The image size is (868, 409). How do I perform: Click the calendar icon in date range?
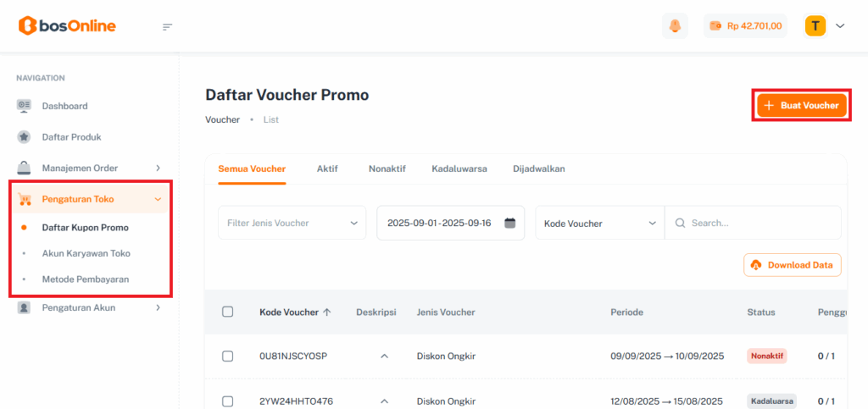click(x=509, y=224)
